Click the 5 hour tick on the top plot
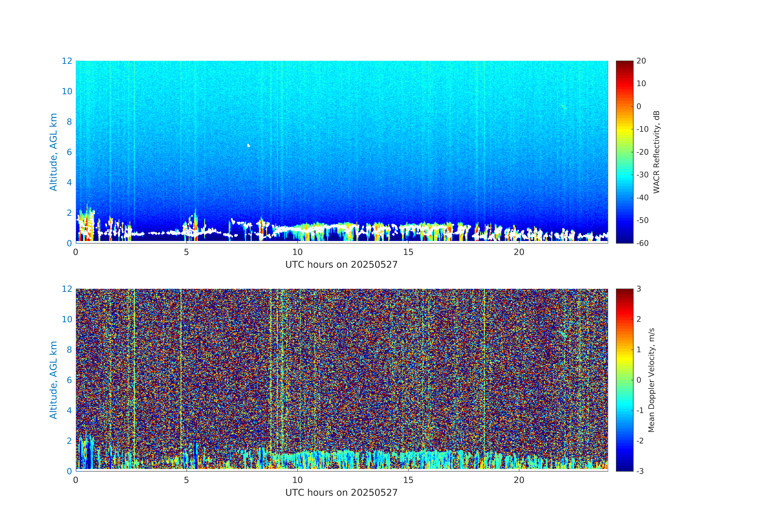 (x=186, y=252)
